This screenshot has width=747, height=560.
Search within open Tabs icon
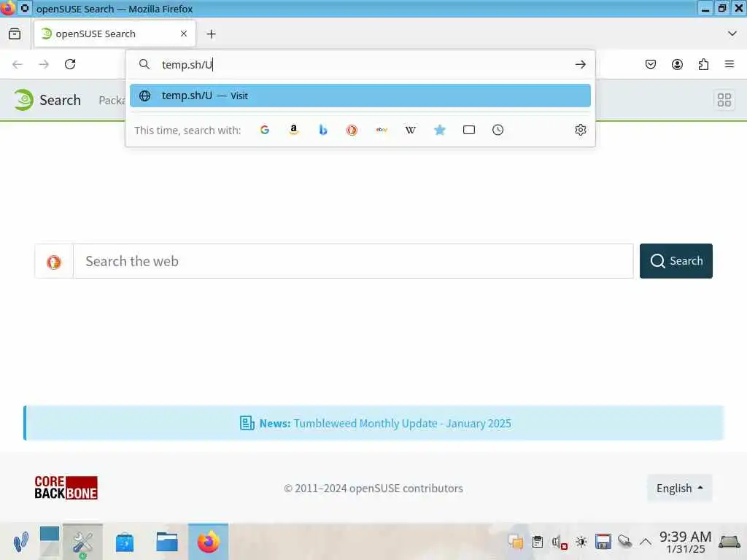point(469,130)
